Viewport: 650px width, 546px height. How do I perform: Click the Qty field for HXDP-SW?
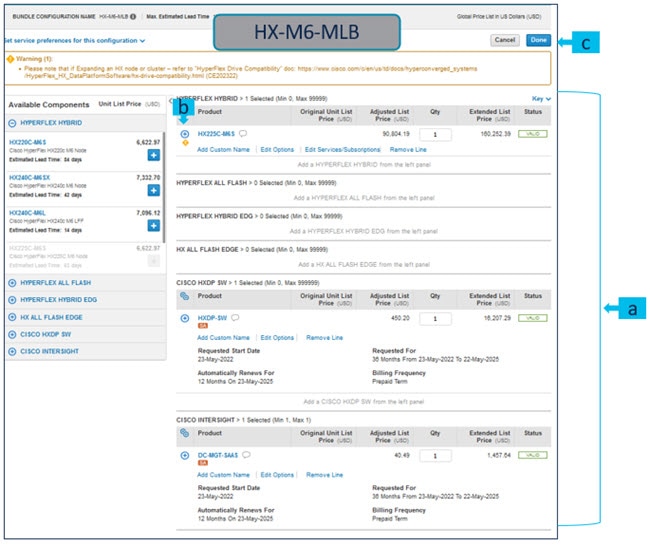coord(435,319)
